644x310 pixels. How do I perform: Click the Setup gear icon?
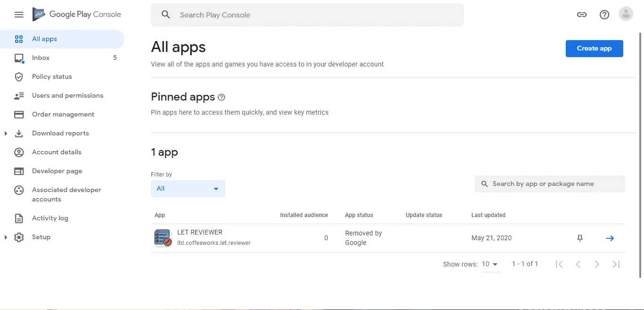(x=19, y=237)
